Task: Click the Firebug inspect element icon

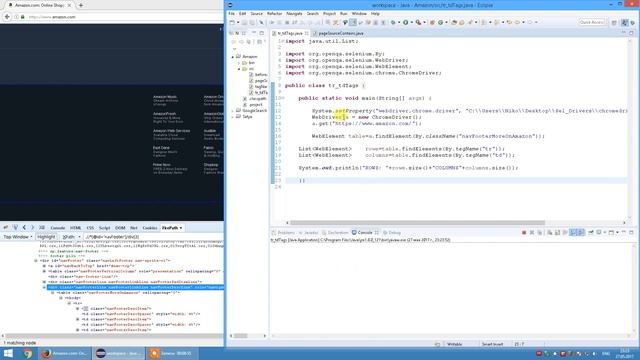Action: pyautogui.click(x=15, y=227)
